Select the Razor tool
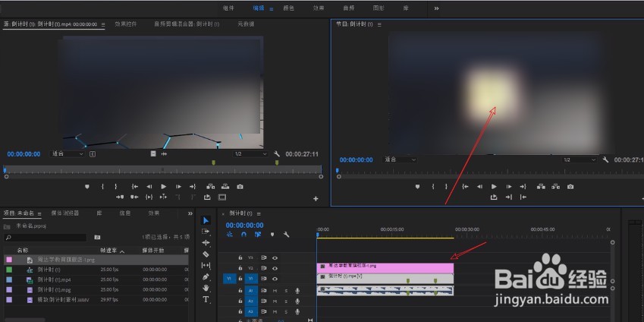644x322 pixels. tap(206, 254)
